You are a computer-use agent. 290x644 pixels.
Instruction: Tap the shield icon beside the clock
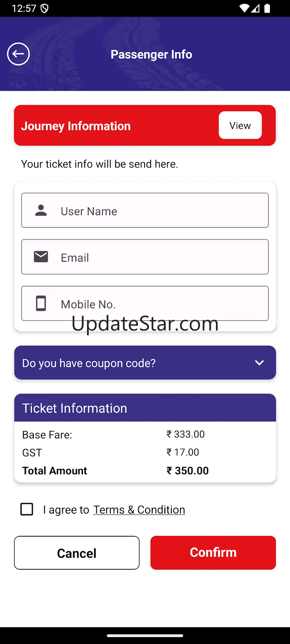44,8
